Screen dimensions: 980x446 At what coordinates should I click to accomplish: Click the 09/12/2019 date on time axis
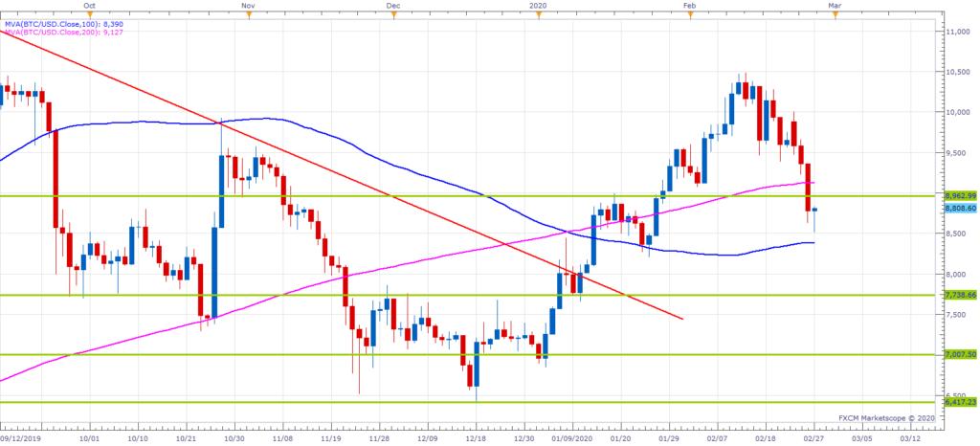click(x=21, y=436)
